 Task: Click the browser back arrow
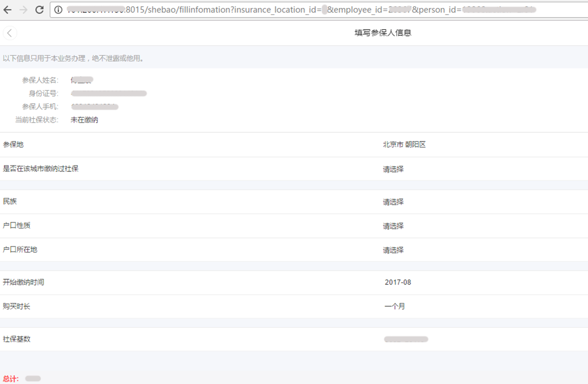[8, 10]
